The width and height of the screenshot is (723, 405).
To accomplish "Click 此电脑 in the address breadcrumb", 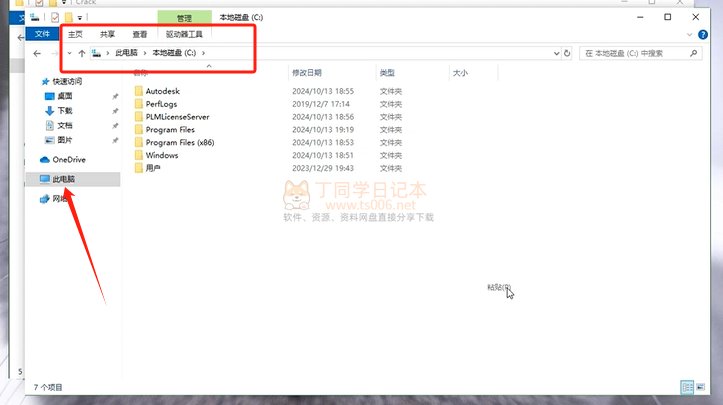I will pos(126,53).
